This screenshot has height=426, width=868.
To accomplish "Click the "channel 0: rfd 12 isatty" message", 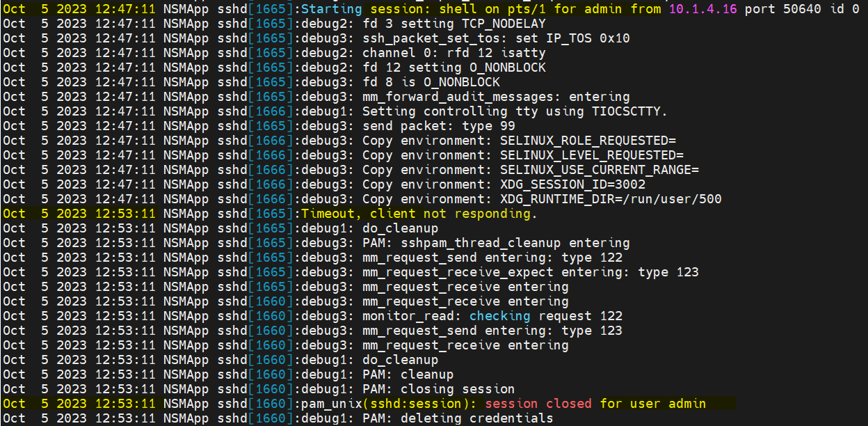I will 454,53.
